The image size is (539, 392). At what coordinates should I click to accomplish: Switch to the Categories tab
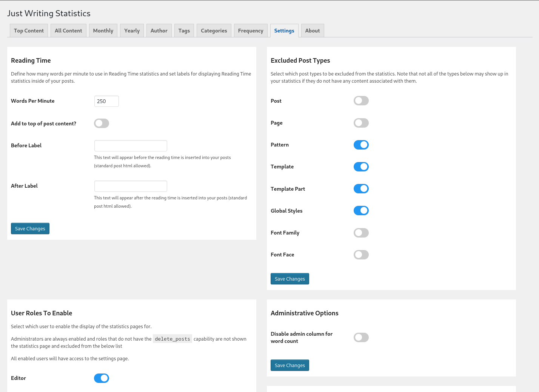214,31
